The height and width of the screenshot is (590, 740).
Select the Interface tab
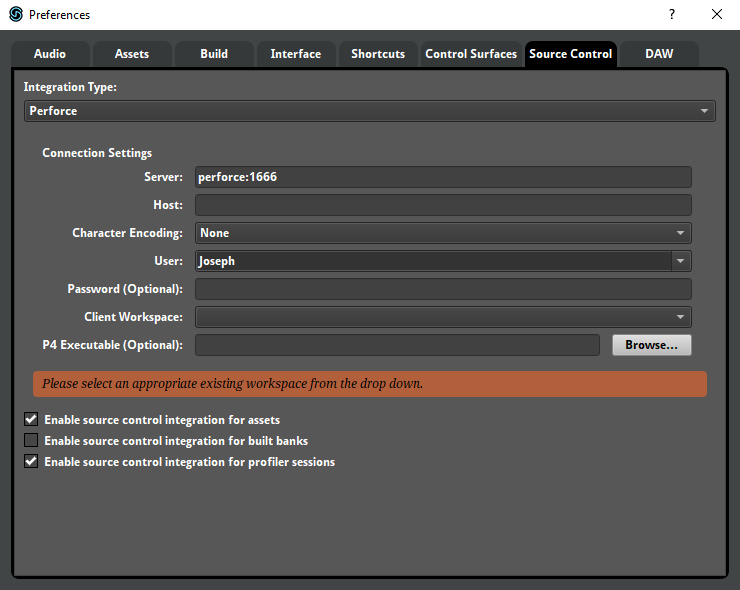(x=296, y=54)
